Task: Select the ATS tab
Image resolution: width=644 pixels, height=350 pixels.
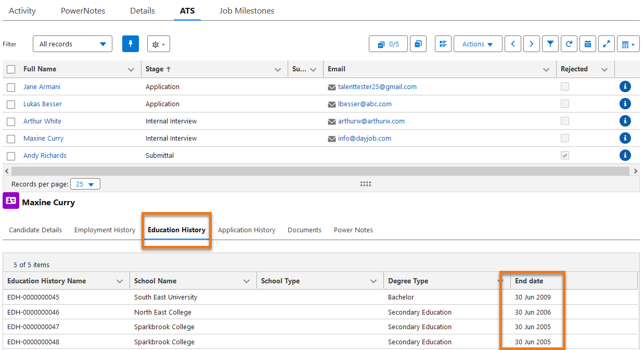Action: pos(187,10)
